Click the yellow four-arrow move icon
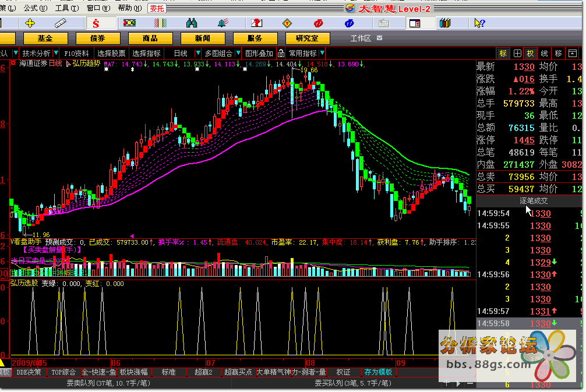586x392 pixels. tap(30, 23)
